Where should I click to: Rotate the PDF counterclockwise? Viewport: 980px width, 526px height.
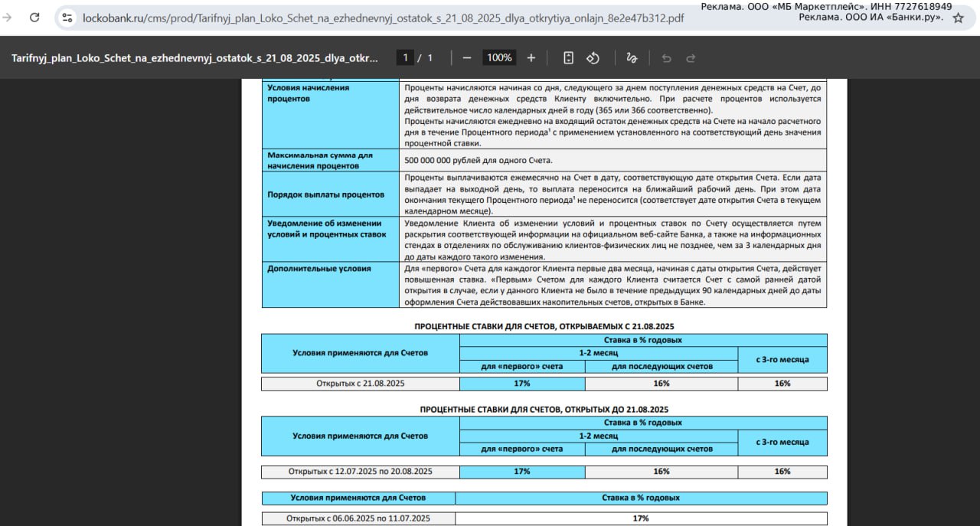(x=593, y=57)
